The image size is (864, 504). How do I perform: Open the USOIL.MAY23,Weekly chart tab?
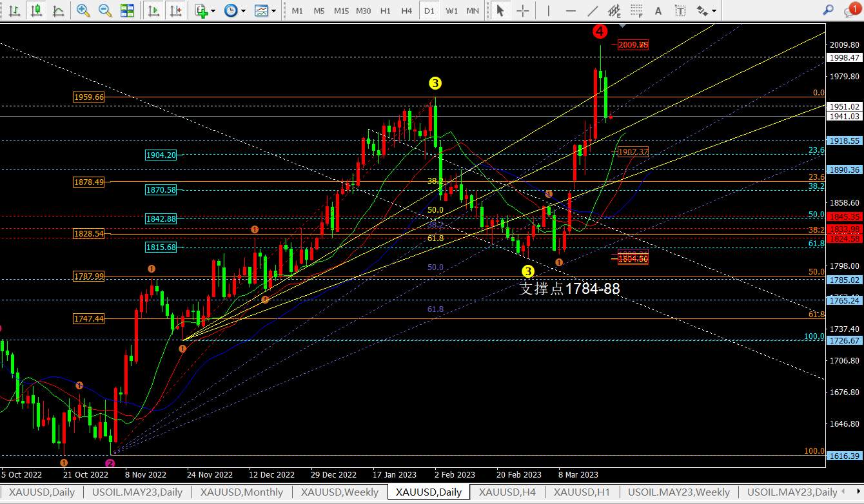pos(679,492)
